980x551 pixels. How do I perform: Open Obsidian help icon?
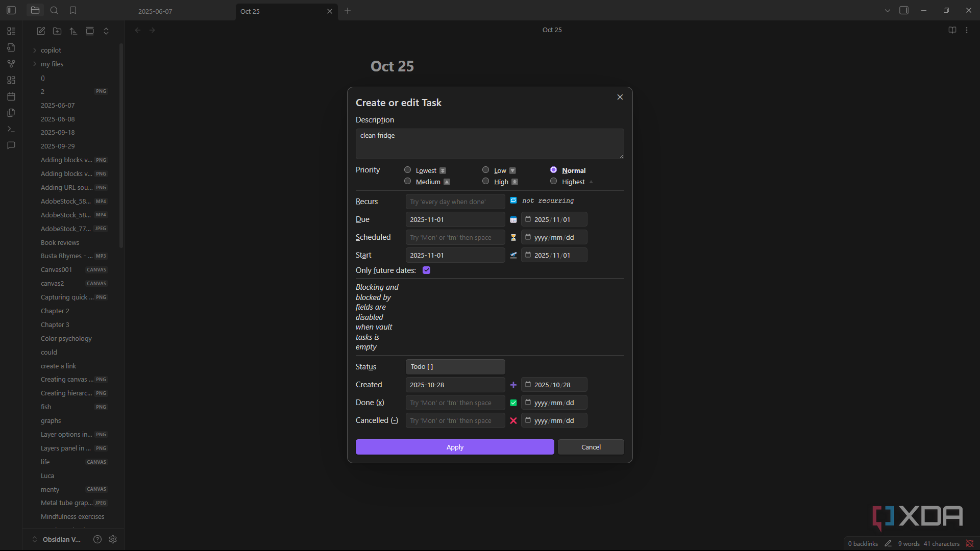(97, 539)
